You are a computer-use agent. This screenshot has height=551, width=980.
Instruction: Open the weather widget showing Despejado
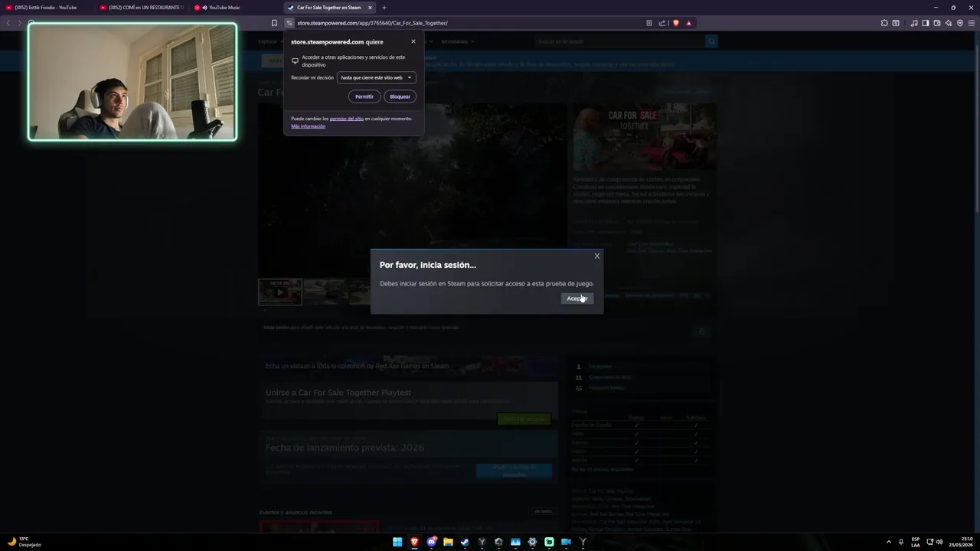pyautogui.click(x=24, y=542)
